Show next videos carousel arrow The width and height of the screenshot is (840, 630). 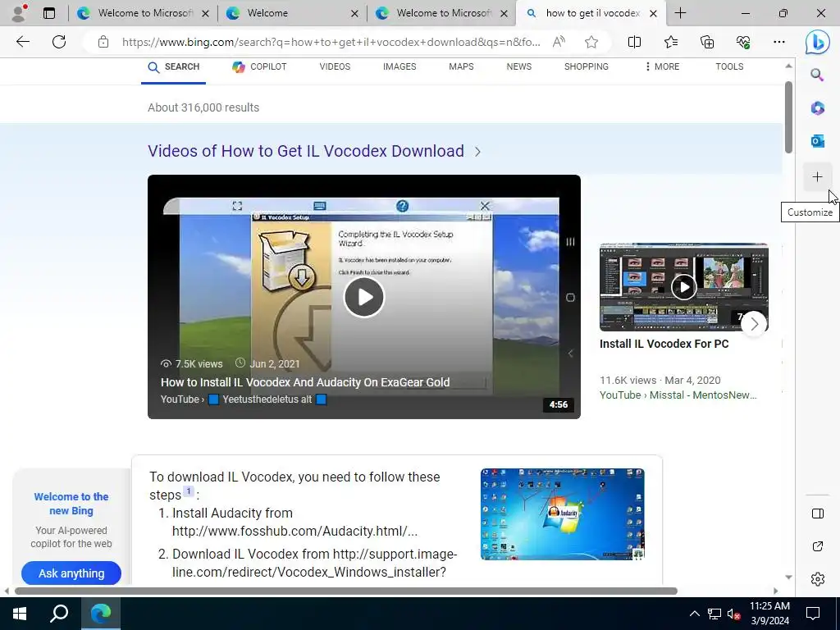(x=755, y=323)
